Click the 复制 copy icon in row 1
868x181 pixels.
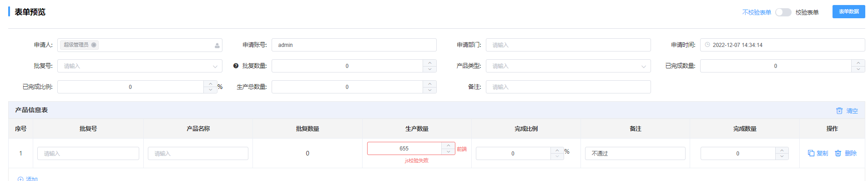click(x=811, y=153)
